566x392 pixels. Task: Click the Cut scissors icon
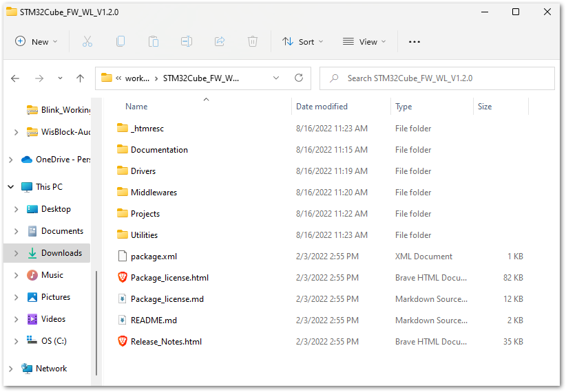pyautogui.click(x=87, y=42)
